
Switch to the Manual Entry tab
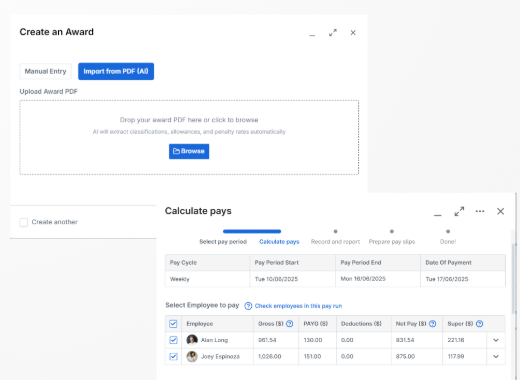click(45, 71)
